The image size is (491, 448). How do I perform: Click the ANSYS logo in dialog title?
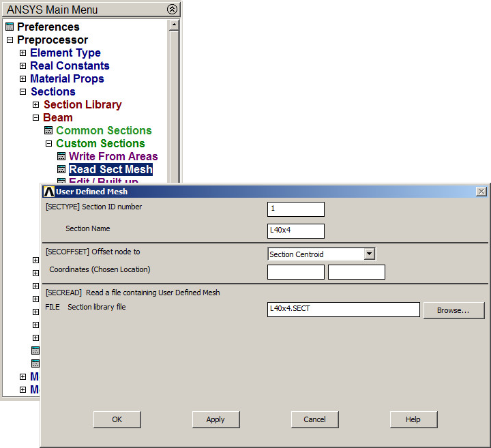point(48,192)
